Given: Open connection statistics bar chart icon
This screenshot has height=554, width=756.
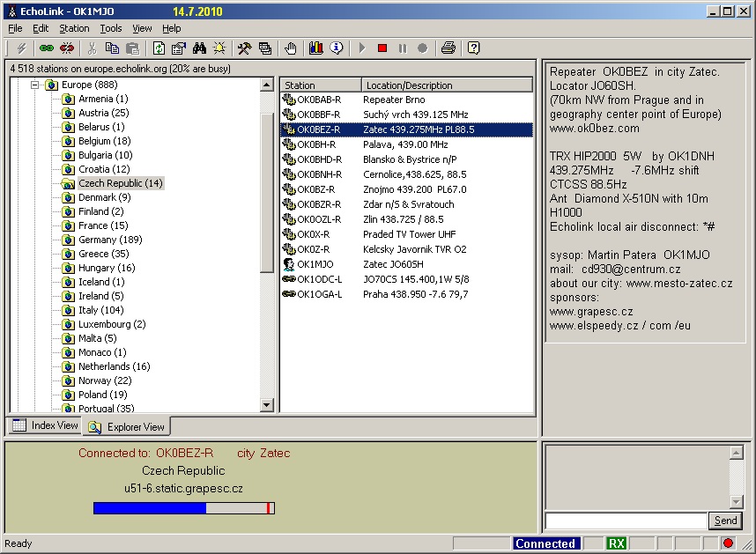Looking at the screenshot, I should (x=316, y=48).
